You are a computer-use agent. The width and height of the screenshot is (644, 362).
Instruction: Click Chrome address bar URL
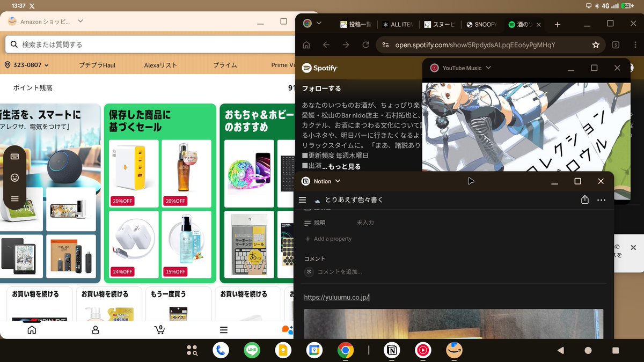click(475, 45)
